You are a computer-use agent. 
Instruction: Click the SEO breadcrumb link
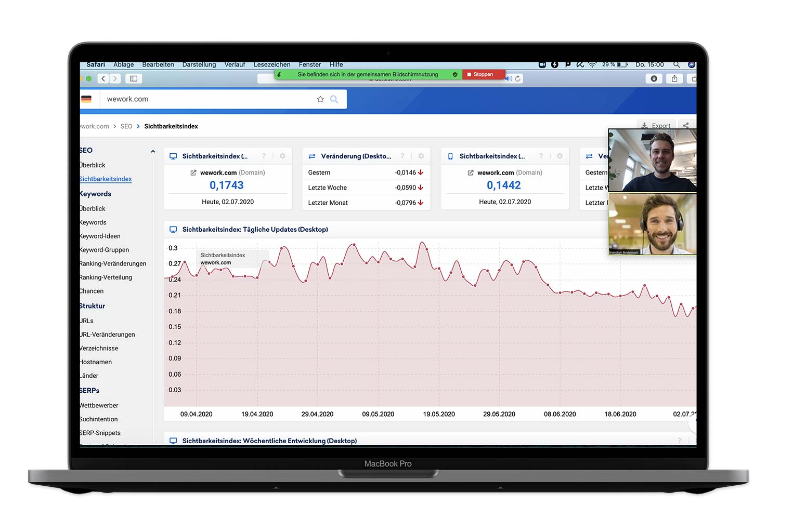(126, 126)
